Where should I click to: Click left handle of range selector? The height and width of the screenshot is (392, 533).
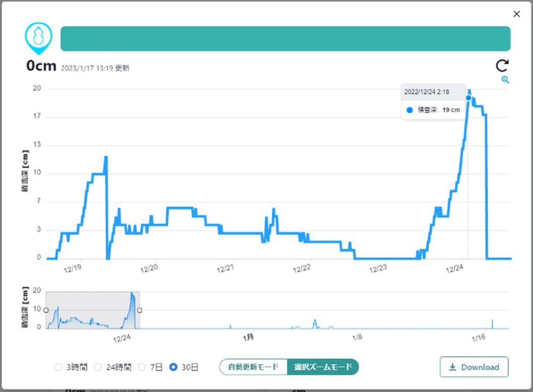click(46, 310)
